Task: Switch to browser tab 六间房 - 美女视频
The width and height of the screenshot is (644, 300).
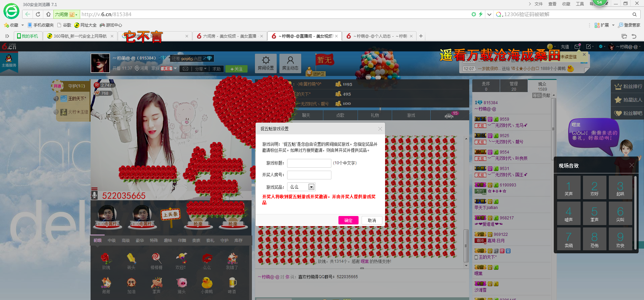Action: tap(229, 36)
